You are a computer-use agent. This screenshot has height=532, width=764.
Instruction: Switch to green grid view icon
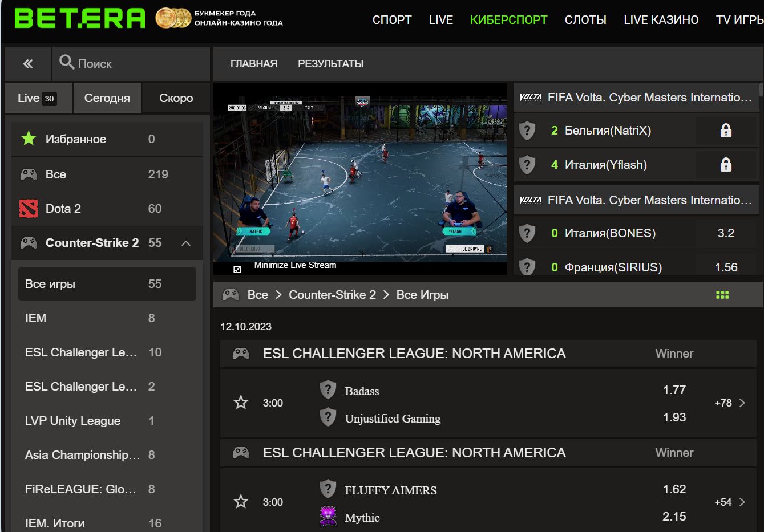point(722,295)
